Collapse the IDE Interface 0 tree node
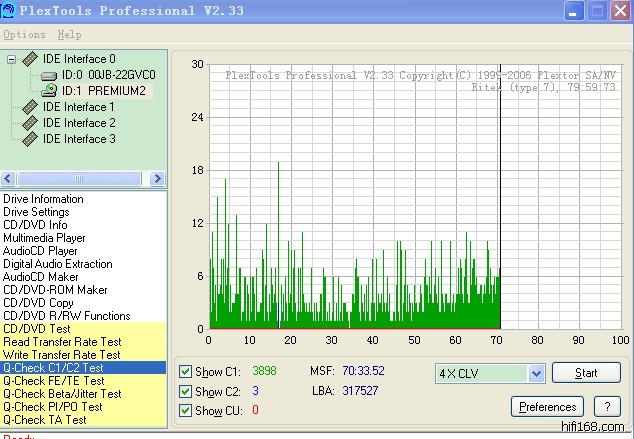 pyautogui.click(x=11, y=59)
